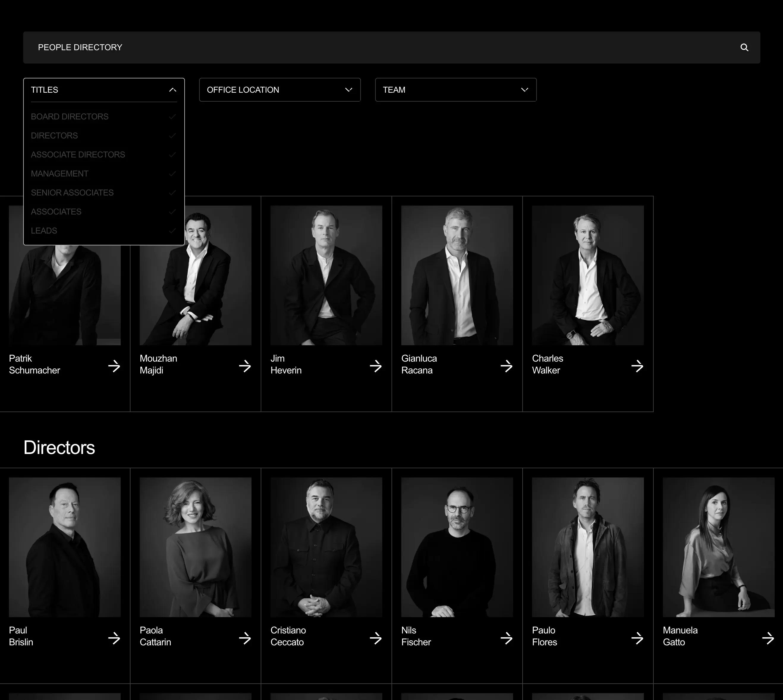The width and height of the screenshot is (783, 700).
Task: Select Directors in the Titles list
Action: point(54,135)
